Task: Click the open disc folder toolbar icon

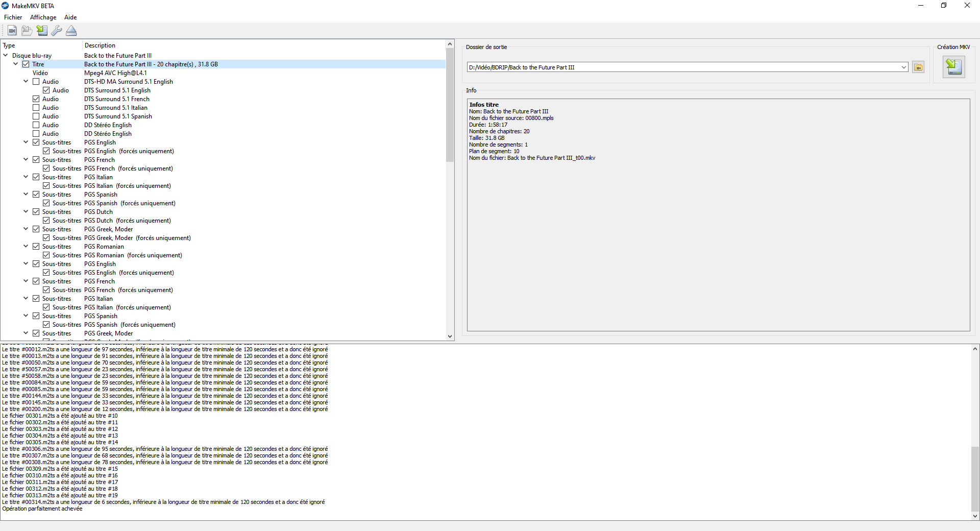Action: pos(27,31)
